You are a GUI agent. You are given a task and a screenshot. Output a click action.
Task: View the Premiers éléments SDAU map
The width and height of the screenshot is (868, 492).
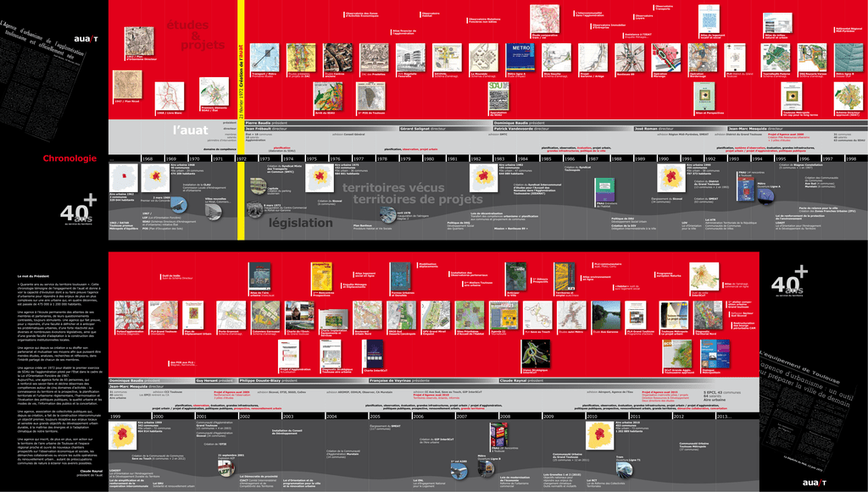214,91
